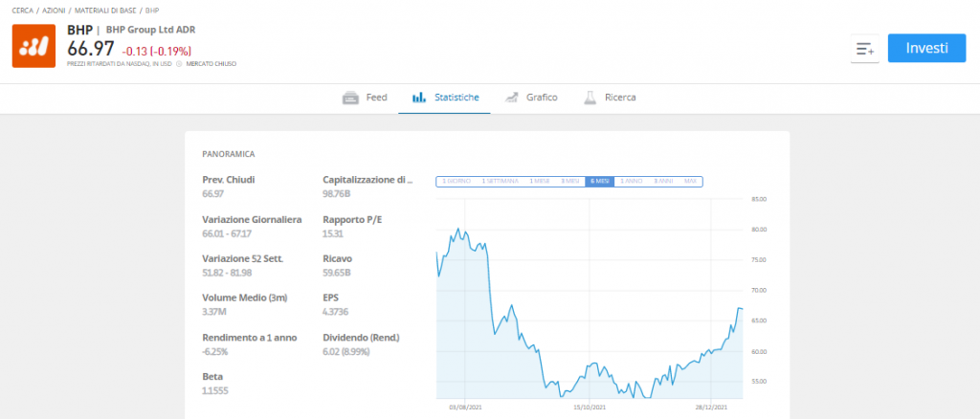This screenshot has width=980, height=419.
Task: Click the Ricavo value 59.65B
Action: click(336, 273)
